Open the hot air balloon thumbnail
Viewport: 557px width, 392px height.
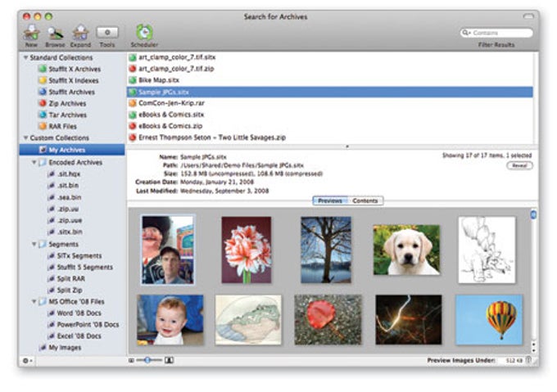point(489,320)
